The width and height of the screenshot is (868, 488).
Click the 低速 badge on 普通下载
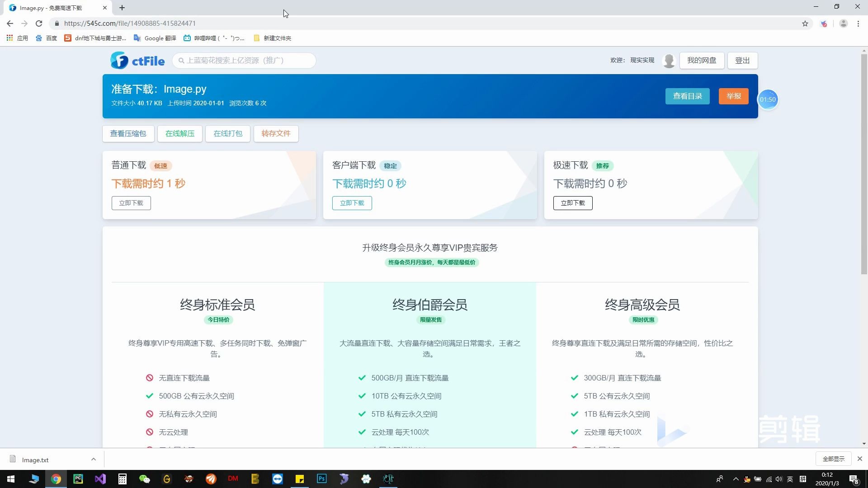click(x=160, y=166)
